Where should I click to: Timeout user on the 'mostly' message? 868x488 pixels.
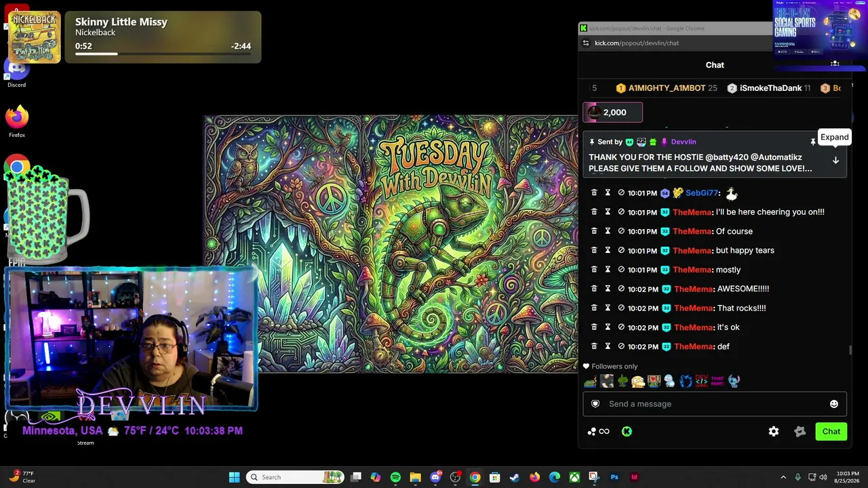click(608, 270)
